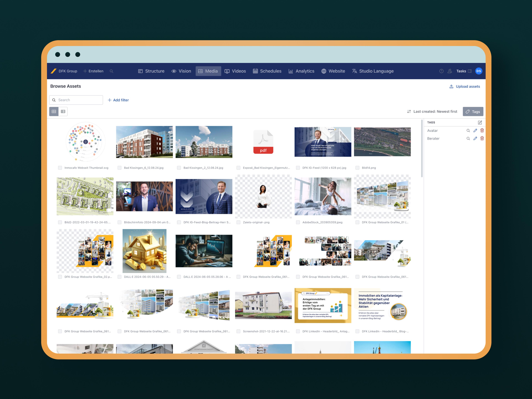The image size is (532, 399).
Task: Edit the Berater tag name
Action: click(475, 139)
